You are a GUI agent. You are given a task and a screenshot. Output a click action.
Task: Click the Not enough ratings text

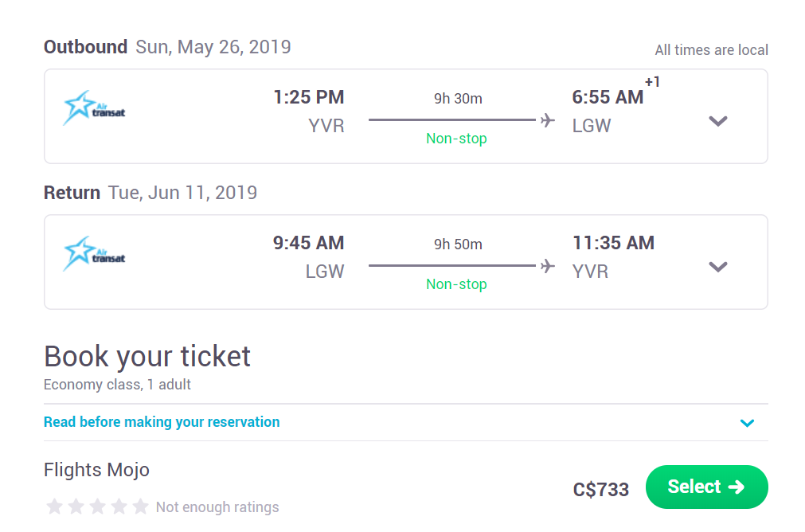[217, 507]
